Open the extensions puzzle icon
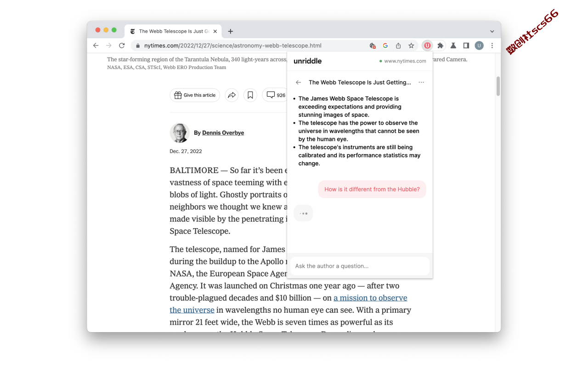Viewport: 588px width, 368px height. point(441,46)
